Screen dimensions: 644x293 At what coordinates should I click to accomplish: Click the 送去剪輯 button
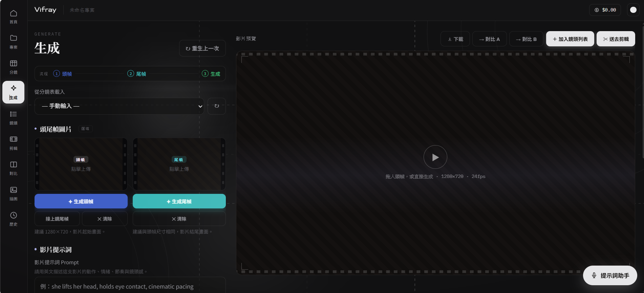(x=616, y=39)
